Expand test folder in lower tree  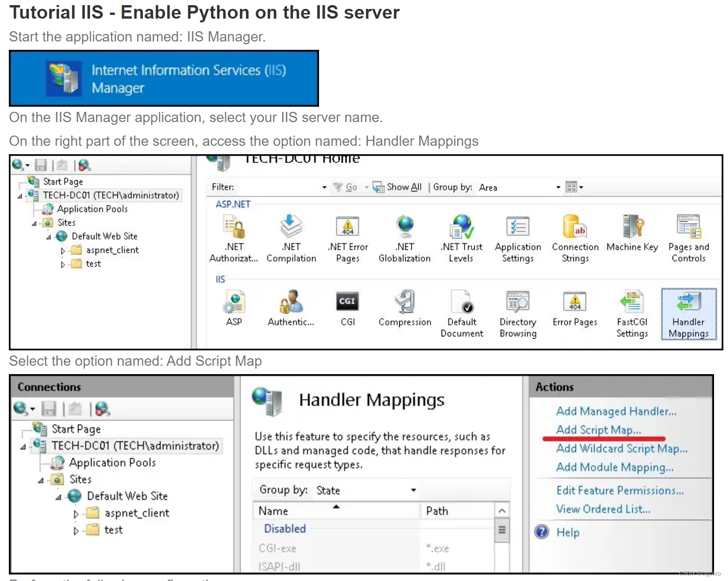tap(76, 531)
